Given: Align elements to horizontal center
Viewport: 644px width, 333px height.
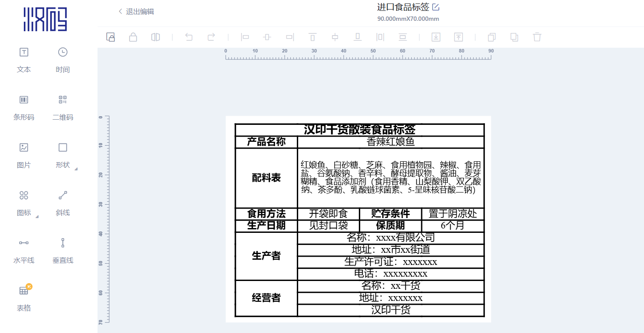Looking at the screenshot, I should click(x=267, y=37).
